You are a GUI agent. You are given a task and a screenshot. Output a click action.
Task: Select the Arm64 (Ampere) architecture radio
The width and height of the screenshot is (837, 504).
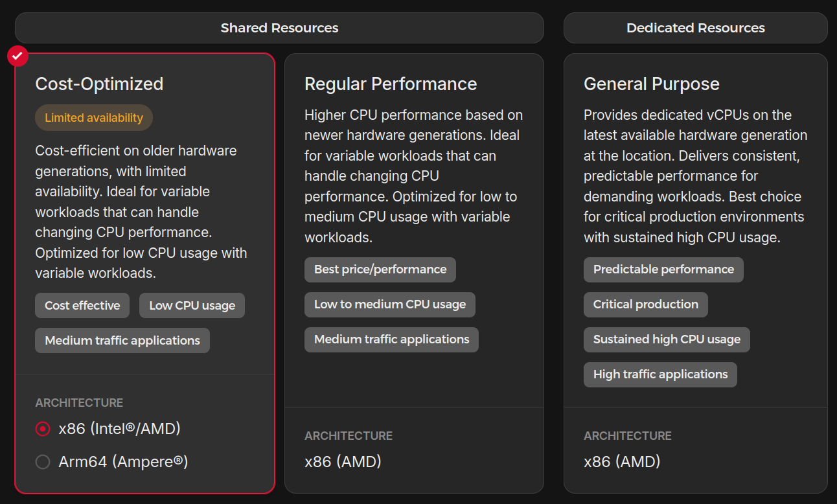pos(43,462)
